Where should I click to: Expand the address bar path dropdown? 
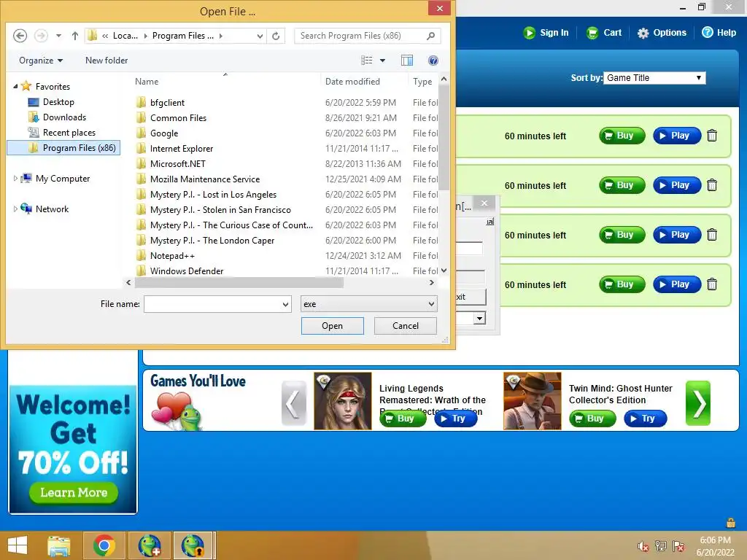pyautogui.click(x=260, y=36)
